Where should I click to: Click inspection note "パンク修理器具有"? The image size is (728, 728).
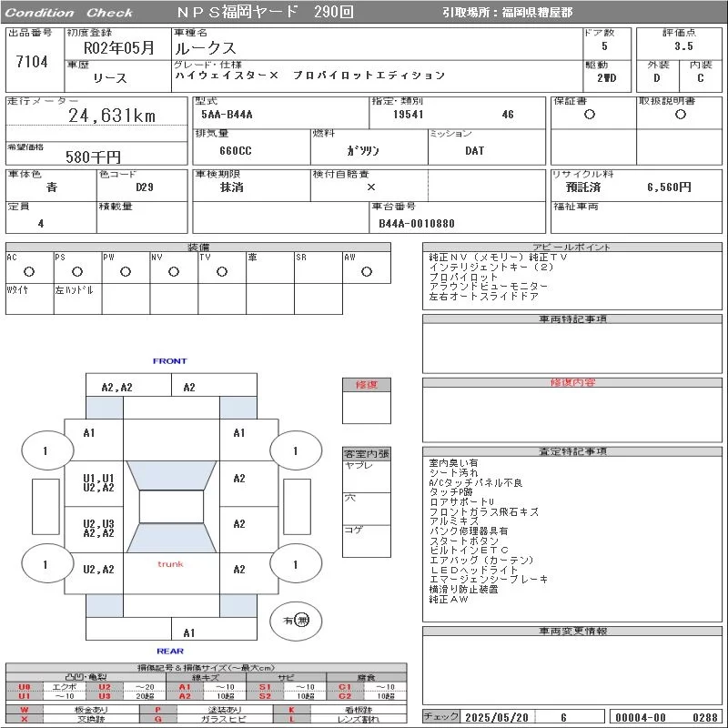(x=469, y=531)
